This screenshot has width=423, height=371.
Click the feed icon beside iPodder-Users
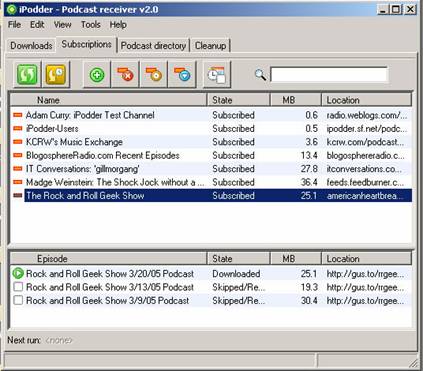[18, 128]
